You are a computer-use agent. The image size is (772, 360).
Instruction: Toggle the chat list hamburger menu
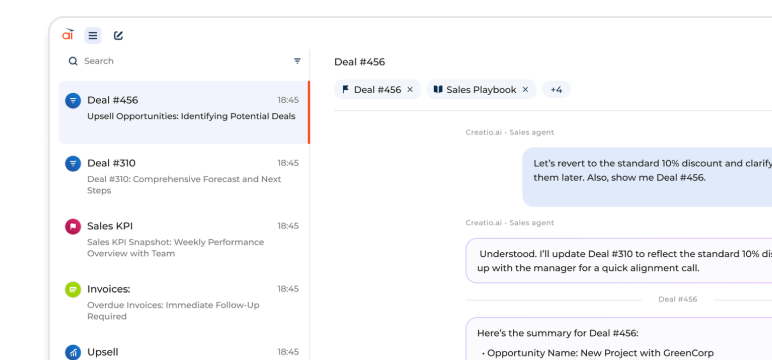click(x=93, y=35)
